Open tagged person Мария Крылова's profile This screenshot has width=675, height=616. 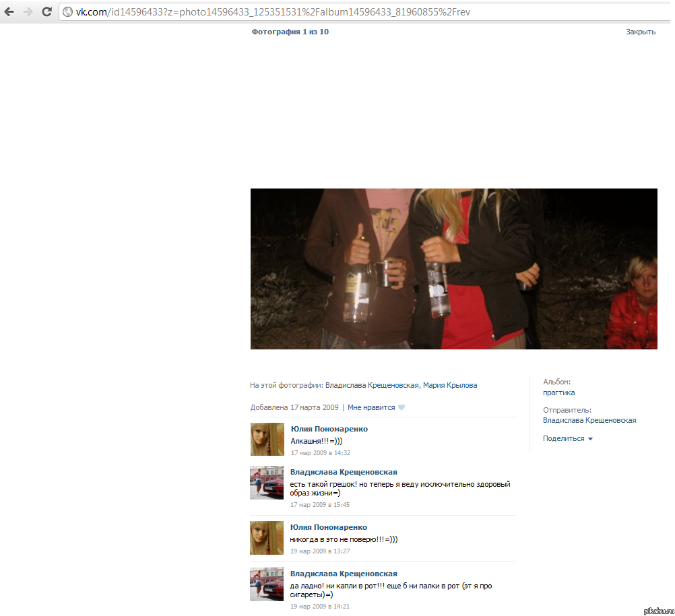(450, 385)
